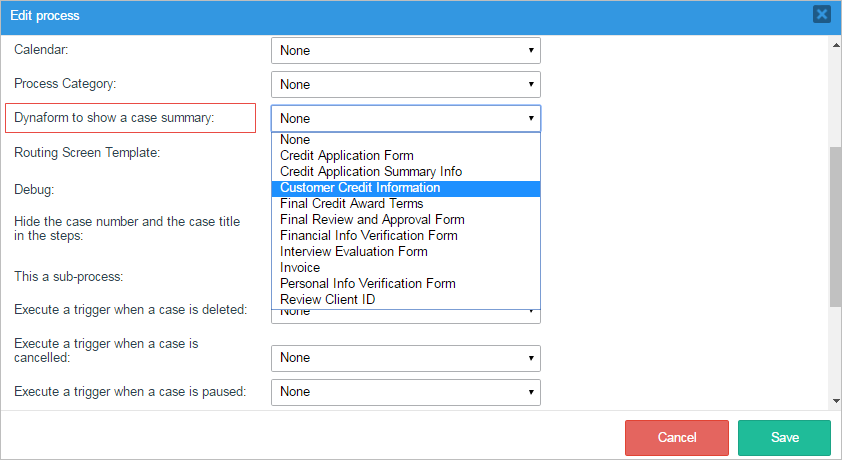Select Final Credit Award Terms

(351, 204)
